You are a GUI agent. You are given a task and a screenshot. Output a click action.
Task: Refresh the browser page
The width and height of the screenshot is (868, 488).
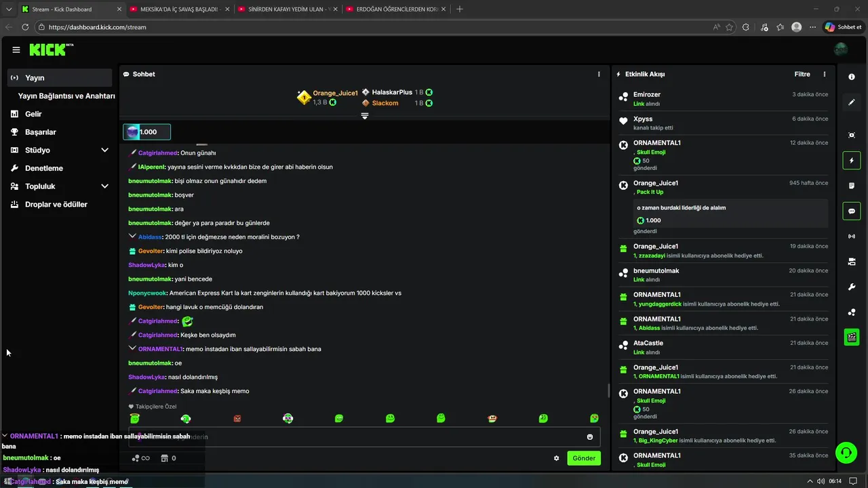click(x=25, y=27)
